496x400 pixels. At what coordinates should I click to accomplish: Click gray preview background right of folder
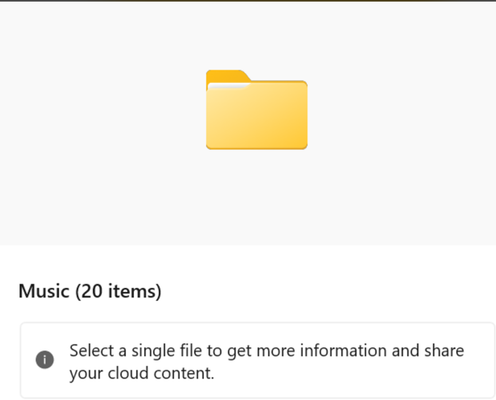[402, 123]
